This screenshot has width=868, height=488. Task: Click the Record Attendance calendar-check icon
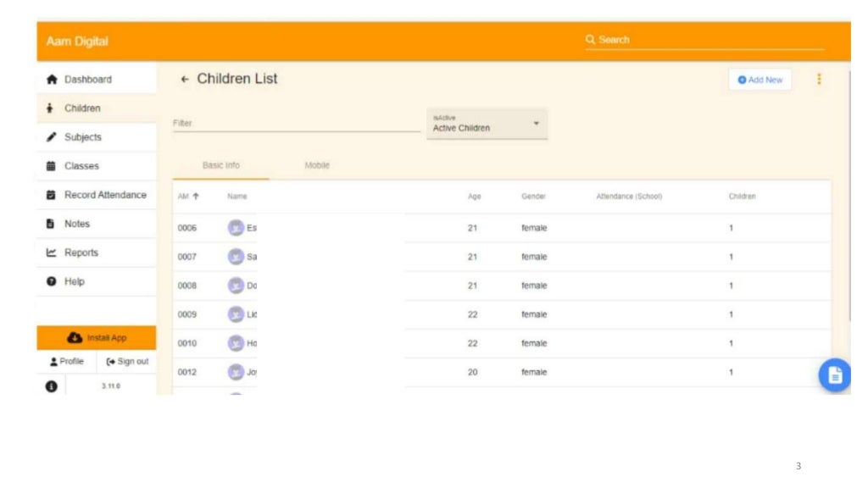(x=51, y=195)
